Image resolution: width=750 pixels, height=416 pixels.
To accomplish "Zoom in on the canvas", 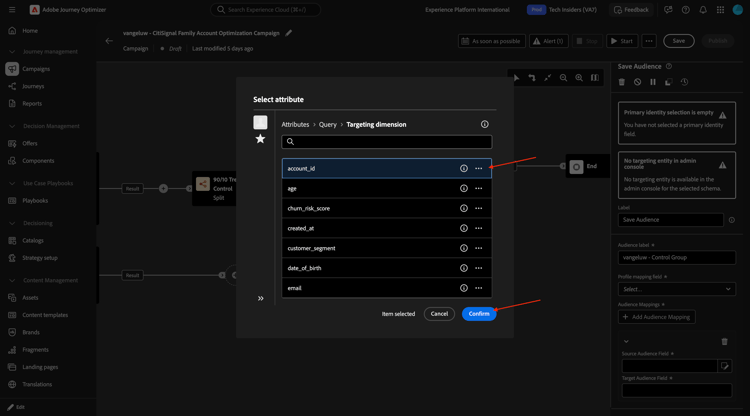I will [579, 78].
